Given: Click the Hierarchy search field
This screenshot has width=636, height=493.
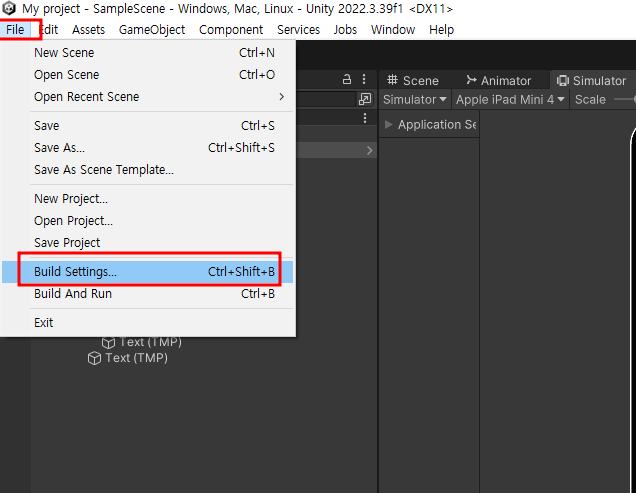Looking at the screenshot, I should click(326, 99).
